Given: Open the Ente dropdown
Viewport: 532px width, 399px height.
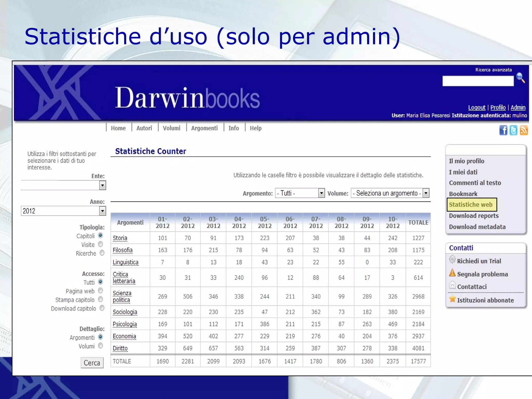Looking at the screenshot, I should click(x=63, y=185).
